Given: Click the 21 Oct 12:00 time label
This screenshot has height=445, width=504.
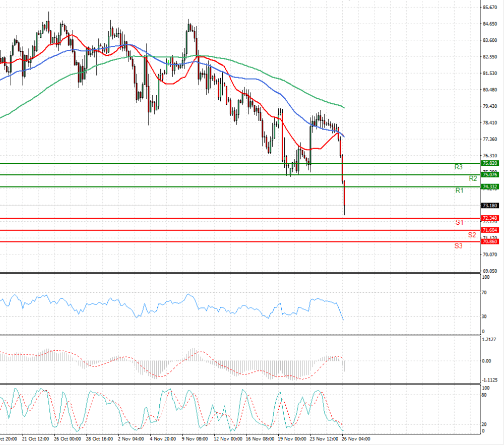Looking at the screenshot, I should pyautogui.click(x=36, y=439).
